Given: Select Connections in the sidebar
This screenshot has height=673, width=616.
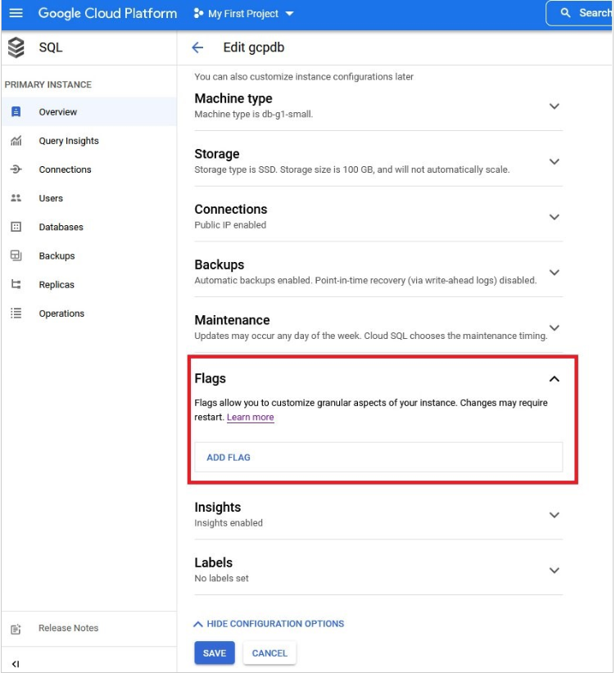Looking at the screenshot, I should coord(89,169).
